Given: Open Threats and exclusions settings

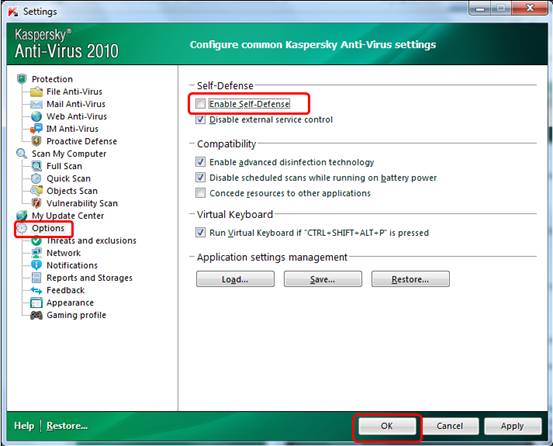Looking at the screenshot, I should 91,240.
